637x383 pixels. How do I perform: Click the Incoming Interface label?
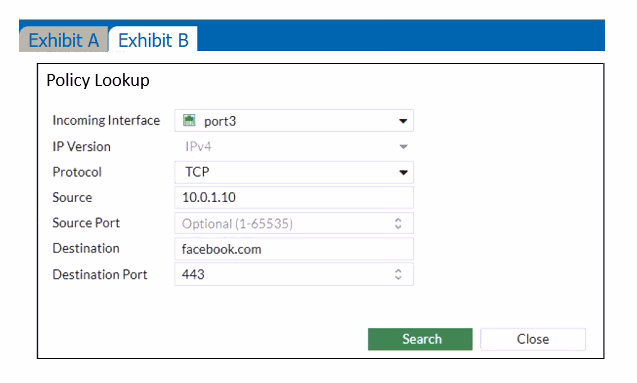(x=106, y=120)
